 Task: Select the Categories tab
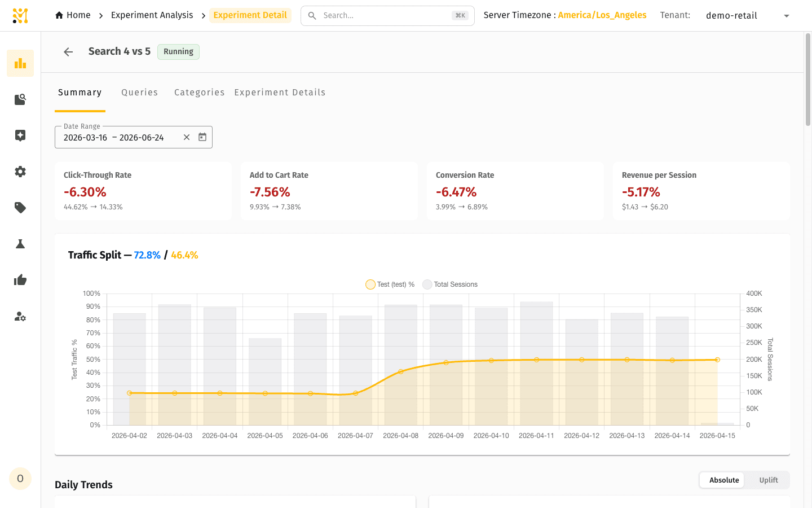point(200,93)
